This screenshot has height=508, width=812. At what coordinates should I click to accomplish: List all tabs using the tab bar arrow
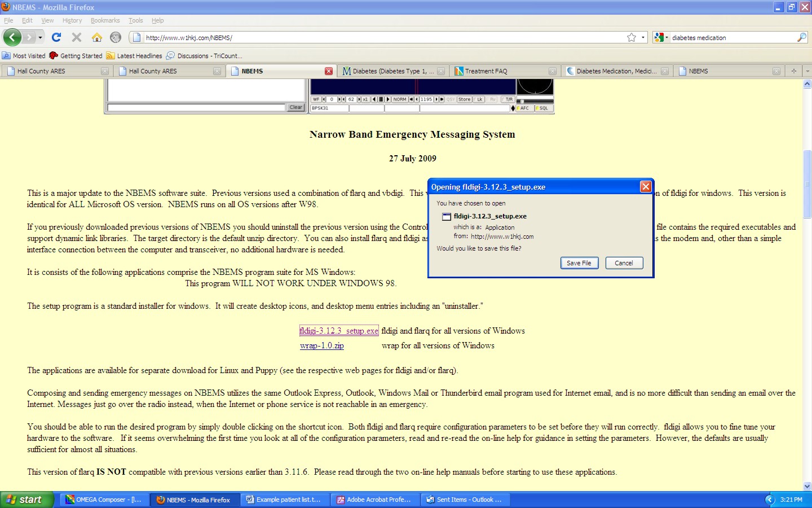click(x=807, y=71)
